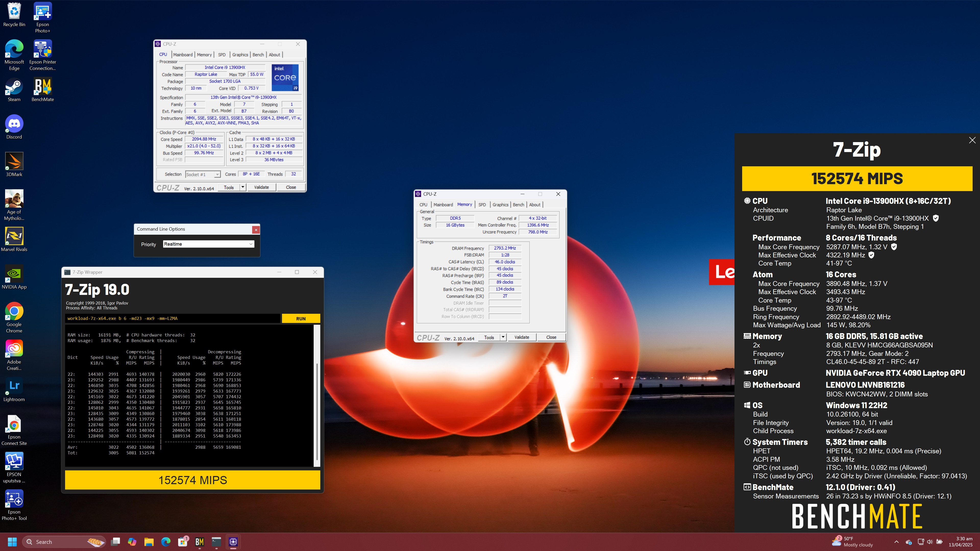
Task: Click Validate in CPU-Z Memory window
Action: coord(522,337)
